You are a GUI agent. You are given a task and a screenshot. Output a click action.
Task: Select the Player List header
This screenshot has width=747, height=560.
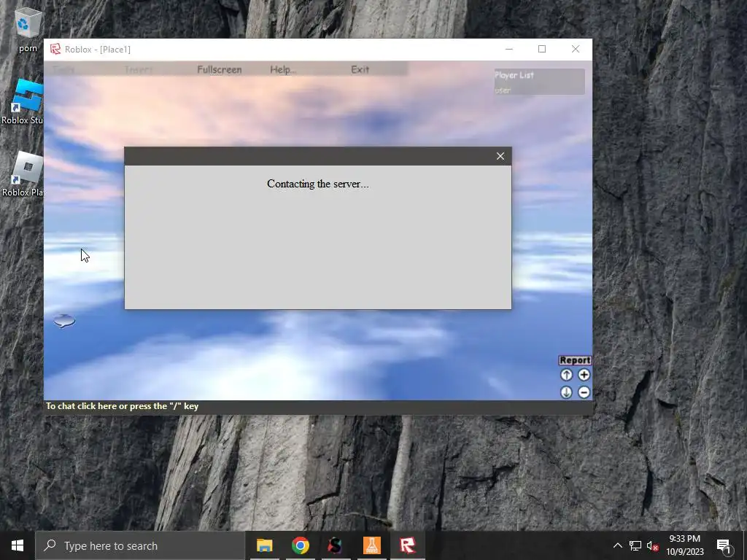514,75
